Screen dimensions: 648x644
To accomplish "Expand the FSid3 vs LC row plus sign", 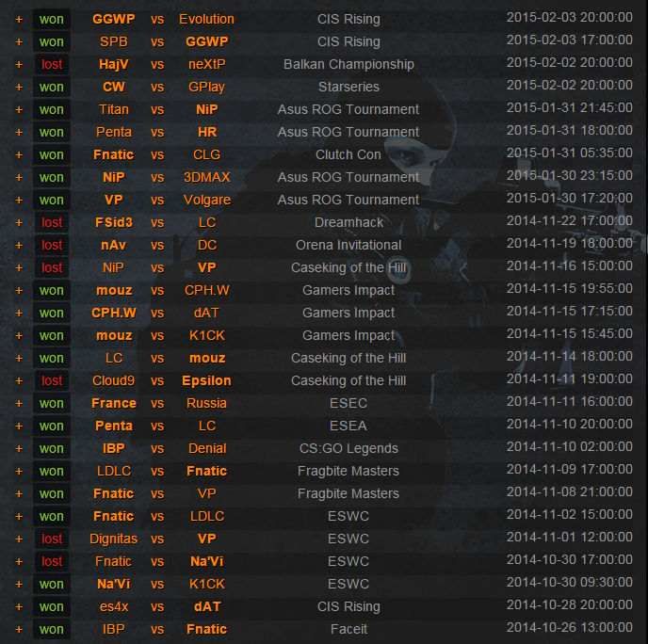I will pyautogui.click(x=19, y=223).
